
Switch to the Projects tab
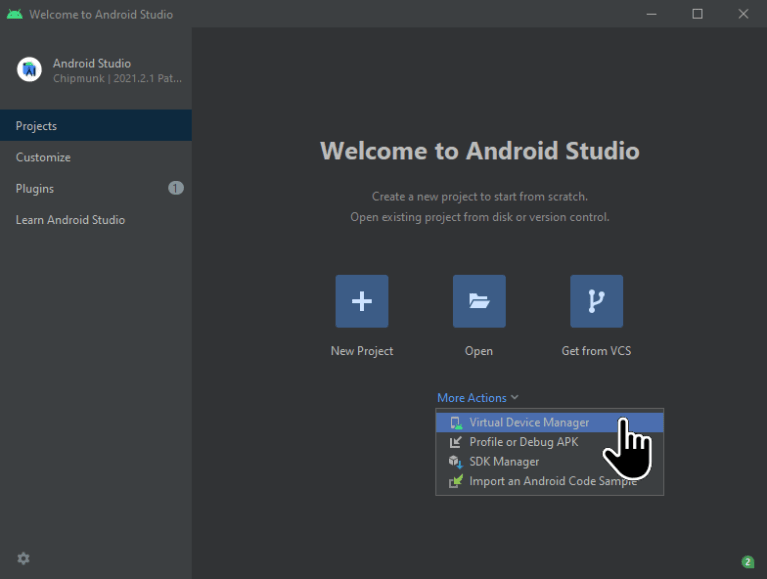pyautogui.click(x=96, y=126)
